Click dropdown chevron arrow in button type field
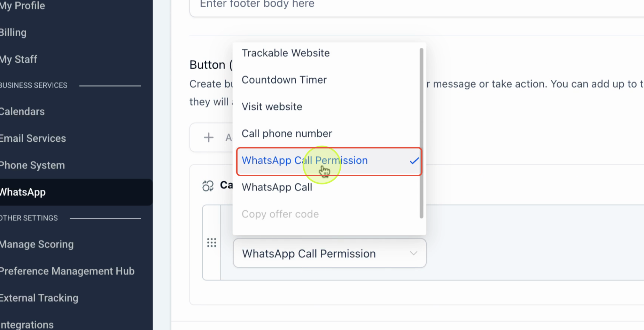The width and height of the screenshot is (644, 330). (413, 253)
